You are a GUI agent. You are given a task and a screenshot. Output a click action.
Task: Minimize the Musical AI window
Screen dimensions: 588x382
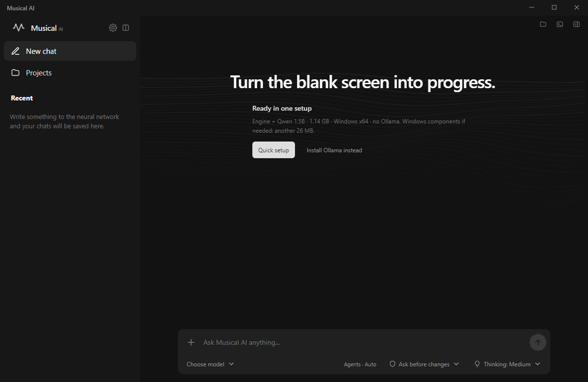[x=532, y=7]
